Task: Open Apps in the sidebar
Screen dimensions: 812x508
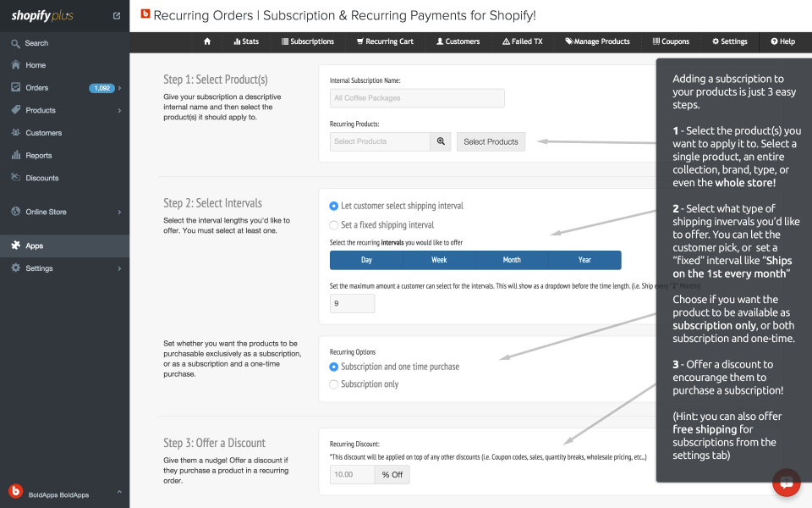Action: 34,246
